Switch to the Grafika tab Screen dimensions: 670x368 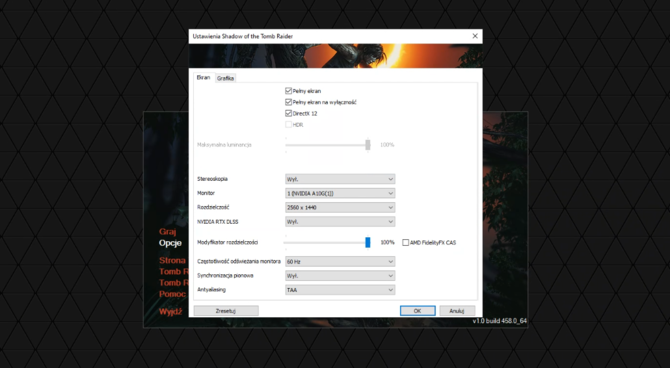point(225,78)
